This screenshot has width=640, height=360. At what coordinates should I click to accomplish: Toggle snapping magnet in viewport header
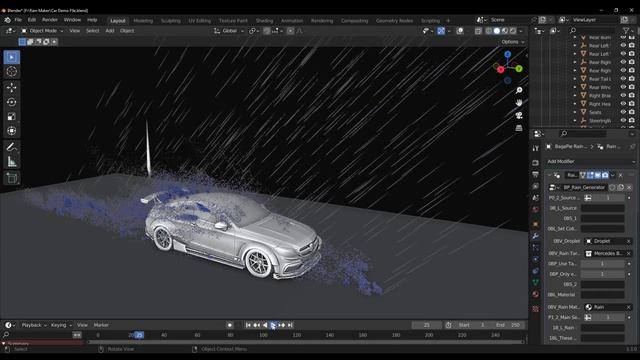[267, 31]
